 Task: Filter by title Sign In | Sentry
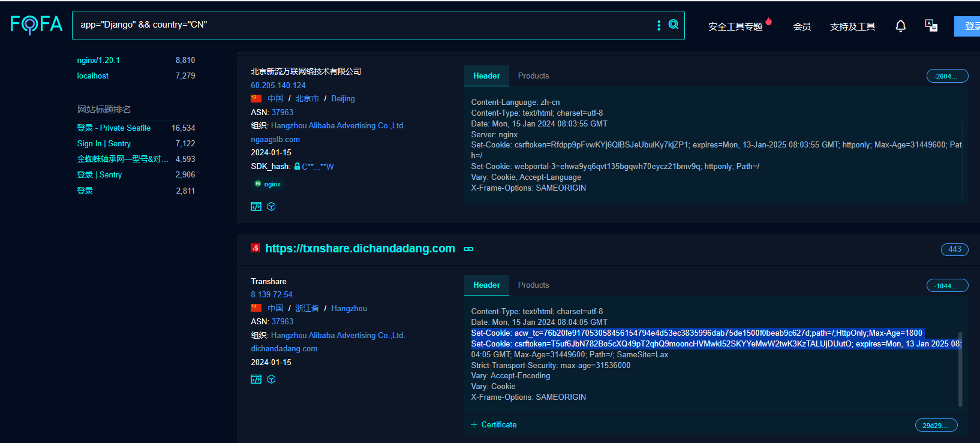point(104,143)
